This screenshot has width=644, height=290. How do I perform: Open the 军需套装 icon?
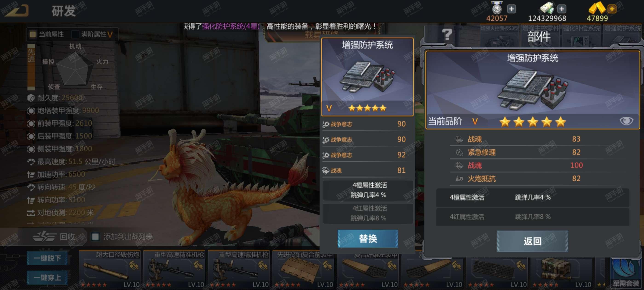[x=626, y=273]
